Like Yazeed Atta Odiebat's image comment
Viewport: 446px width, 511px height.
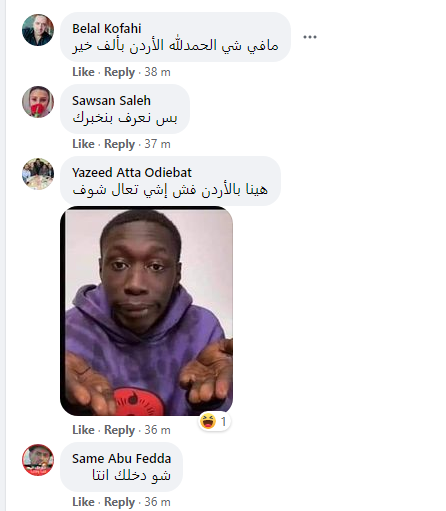[x=83, y=430]
